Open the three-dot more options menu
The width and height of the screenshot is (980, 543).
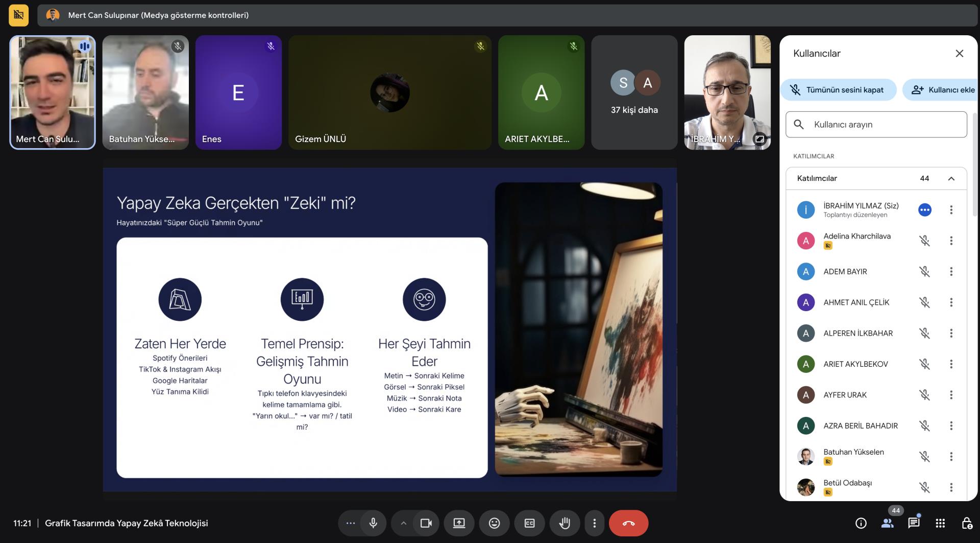[x=594, y=523]
